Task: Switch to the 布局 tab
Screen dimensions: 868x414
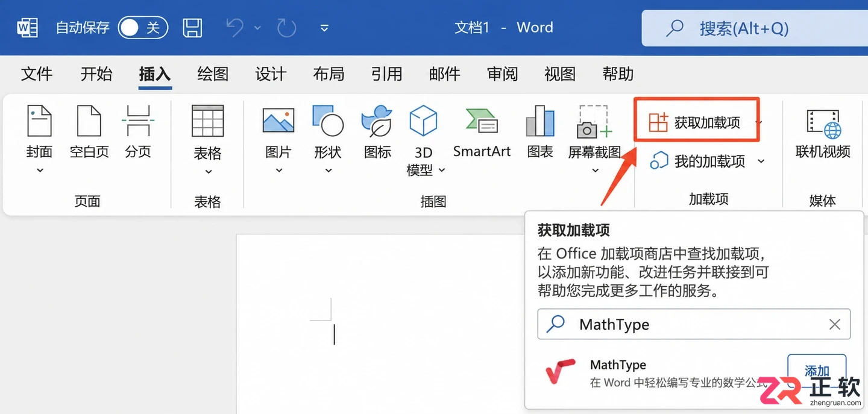Action: click(x=329, y=74)
